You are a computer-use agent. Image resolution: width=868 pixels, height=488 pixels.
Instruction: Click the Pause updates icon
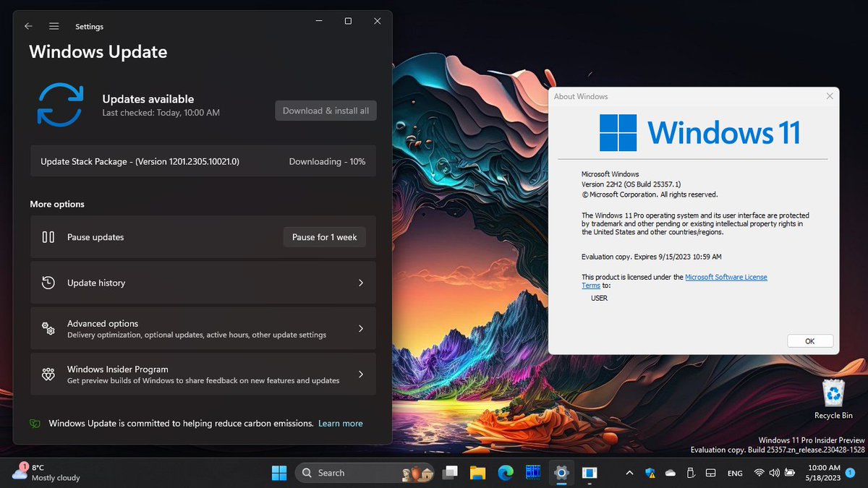coord(48,237)
